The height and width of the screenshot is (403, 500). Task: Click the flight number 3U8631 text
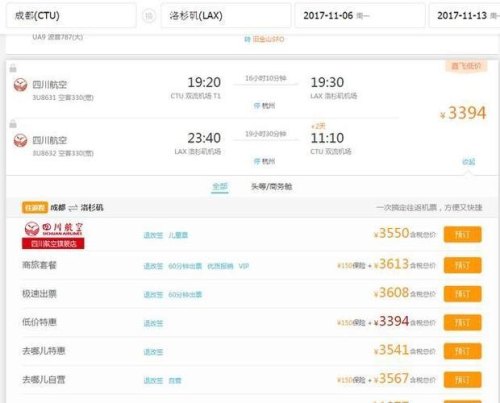point(44,98)
